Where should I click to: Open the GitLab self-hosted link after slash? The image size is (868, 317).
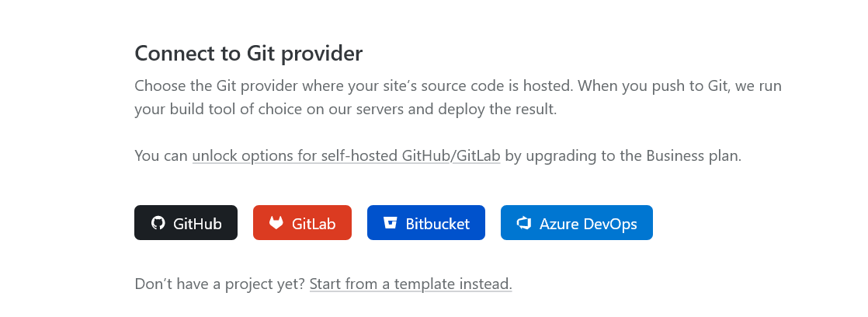(477, 156)
